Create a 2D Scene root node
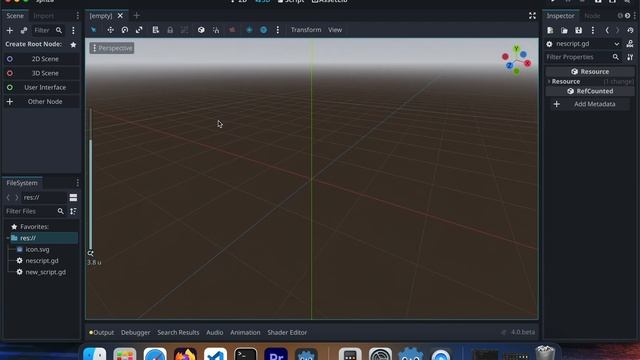640x360 pixels. click(41, 59)
